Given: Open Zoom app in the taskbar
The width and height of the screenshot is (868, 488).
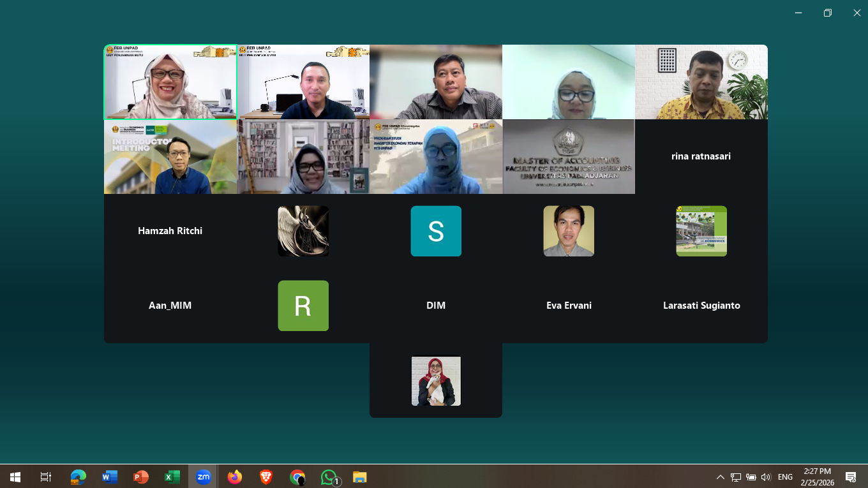Looking at the screenshot, I should click(x=204, y=477).
